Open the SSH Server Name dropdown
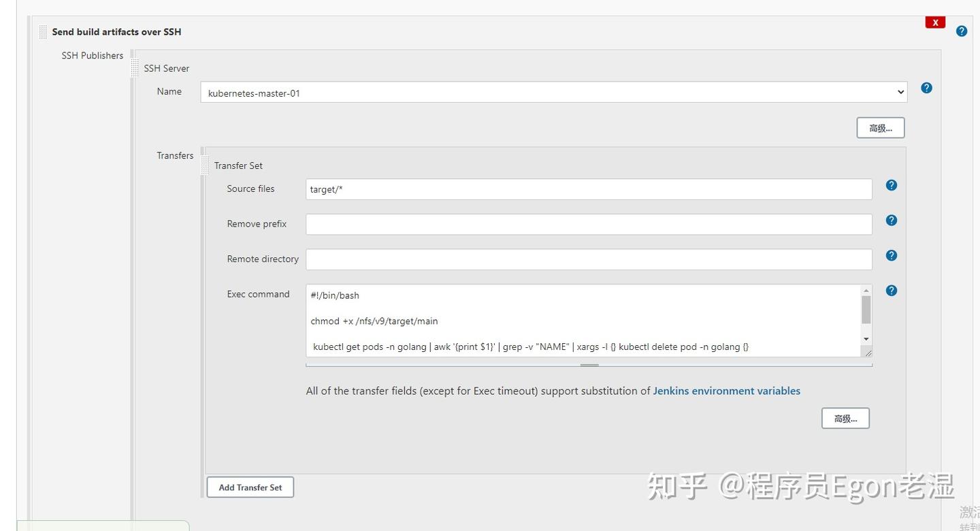 (553, 93)
